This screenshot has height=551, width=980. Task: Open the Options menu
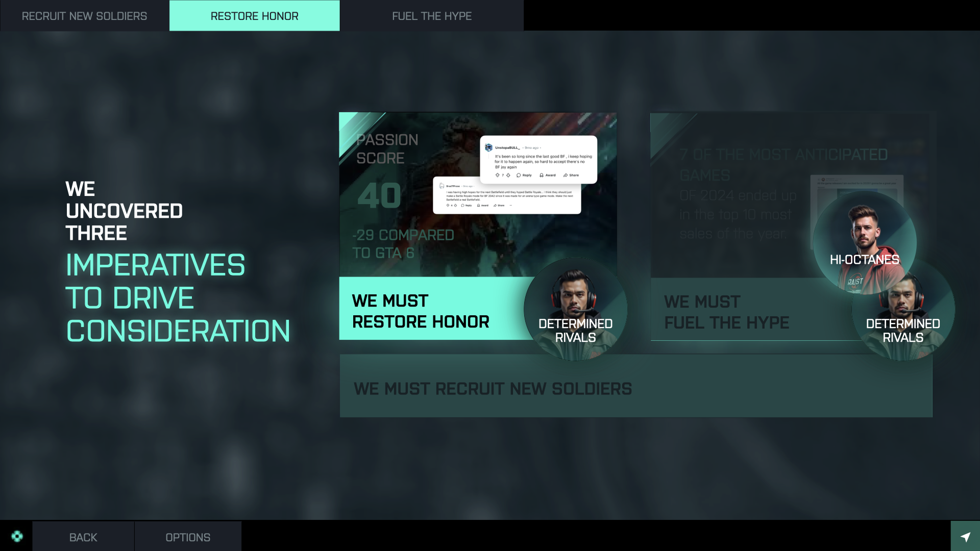pos(188,537)
